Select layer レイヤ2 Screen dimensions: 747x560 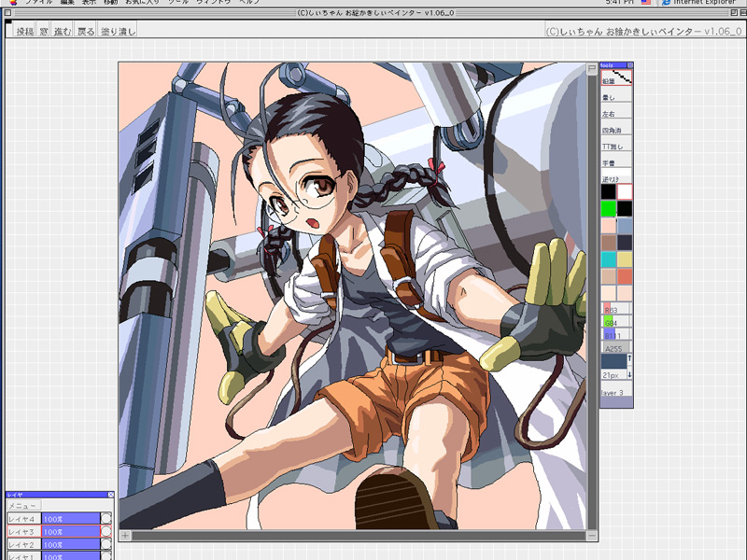pyautogui.click(x=24, y=544)
